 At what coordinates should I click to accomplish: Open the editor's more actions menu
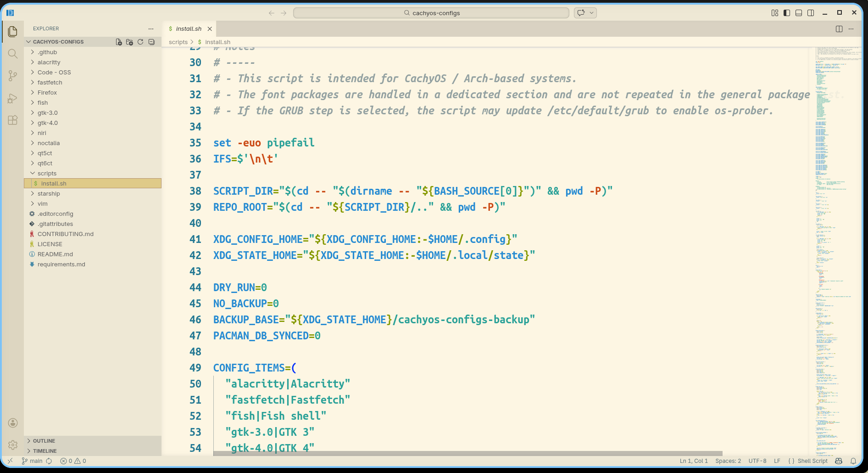[x=851, y=28]
